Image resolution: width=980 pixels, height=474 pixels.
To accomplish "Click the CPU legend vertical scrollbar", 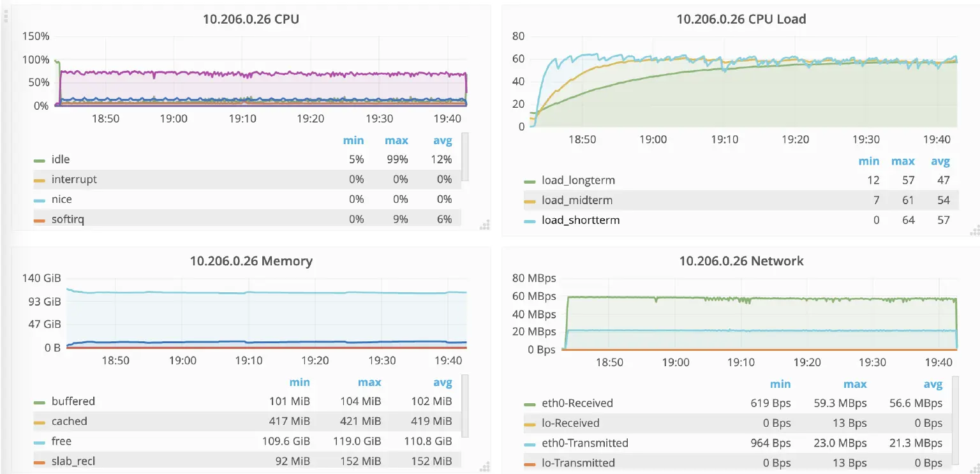I will 465,156.
